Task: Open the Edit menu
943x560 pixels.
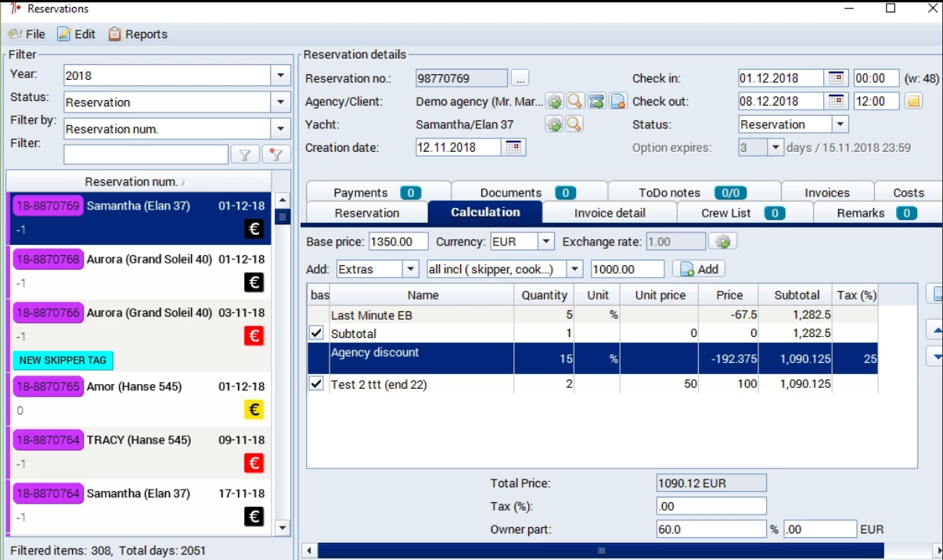Action: pyautogui.click(x=76, y=34)
